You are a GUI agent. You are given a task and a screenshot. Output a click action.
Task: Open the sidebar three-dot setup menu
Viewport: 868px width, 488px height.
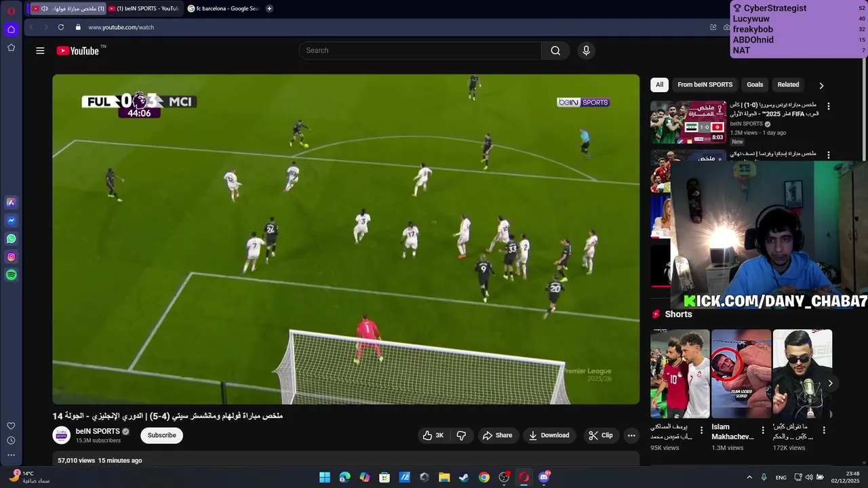pos(11,455)
